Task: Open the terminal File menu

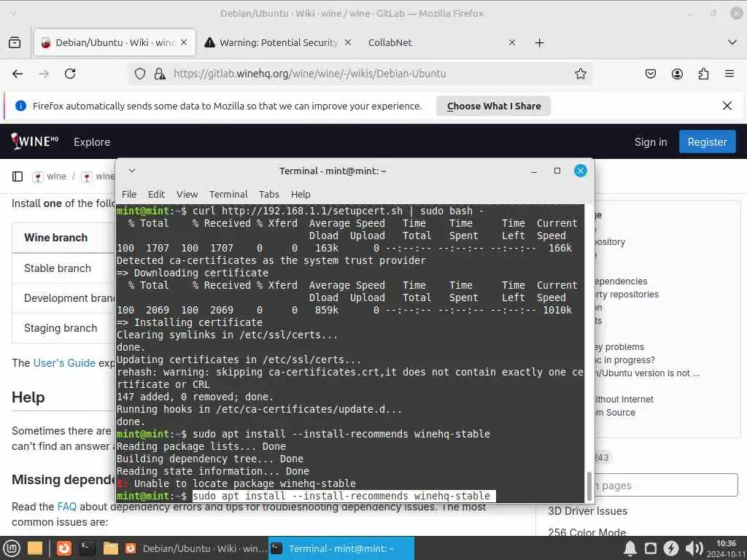Action: 129,194
